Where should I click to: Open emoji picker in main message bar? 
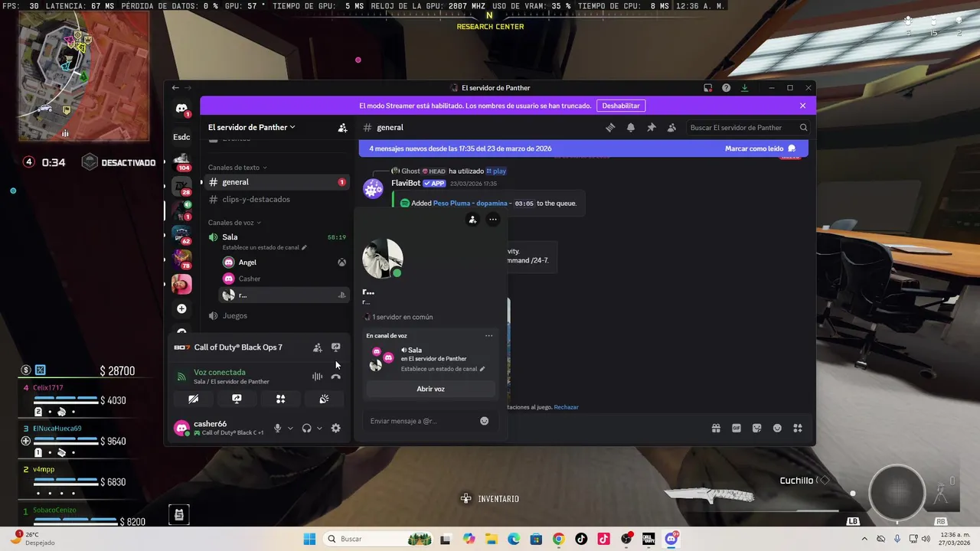tap(777, 429)
